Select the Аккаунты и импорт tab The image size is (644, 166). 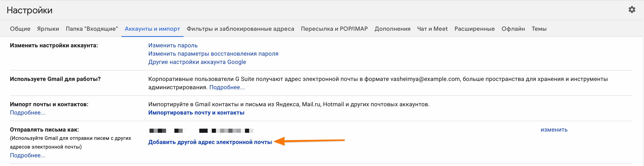[152, 29]
